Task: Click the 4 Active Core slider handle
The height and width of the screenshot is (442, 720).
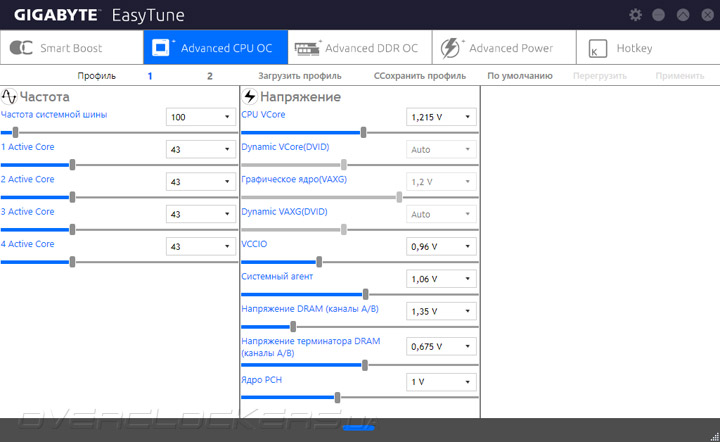Action: point(72,262)
